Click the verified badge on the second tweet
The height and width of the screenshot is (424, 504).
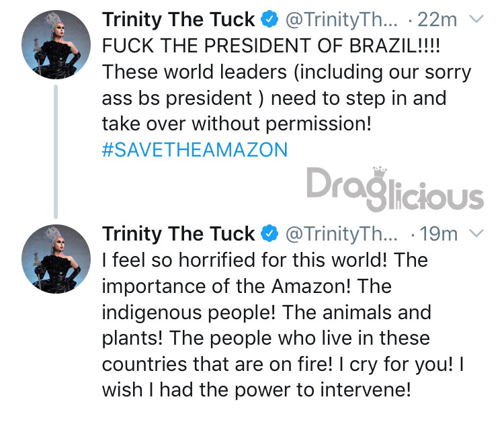(x=269, y=233)
